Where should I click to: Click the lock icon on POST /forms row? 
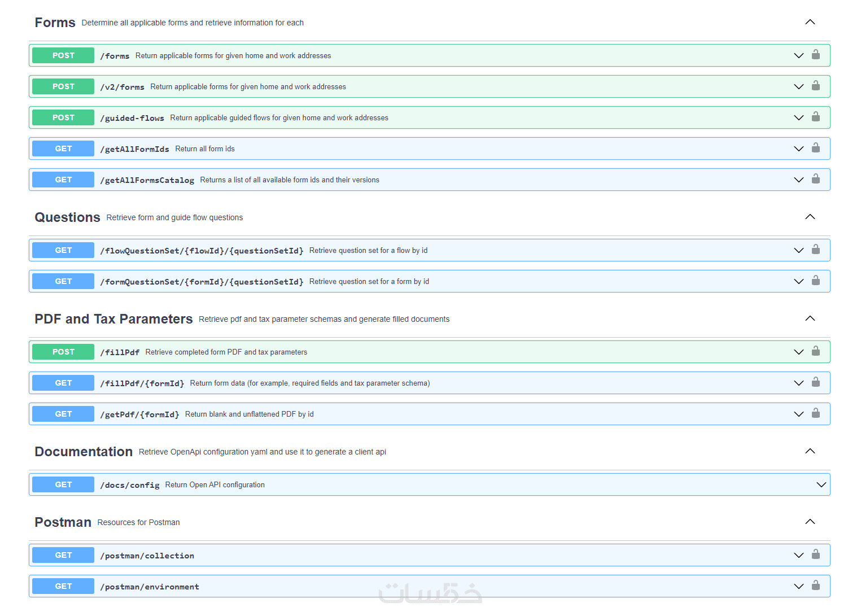click(816, 55)
